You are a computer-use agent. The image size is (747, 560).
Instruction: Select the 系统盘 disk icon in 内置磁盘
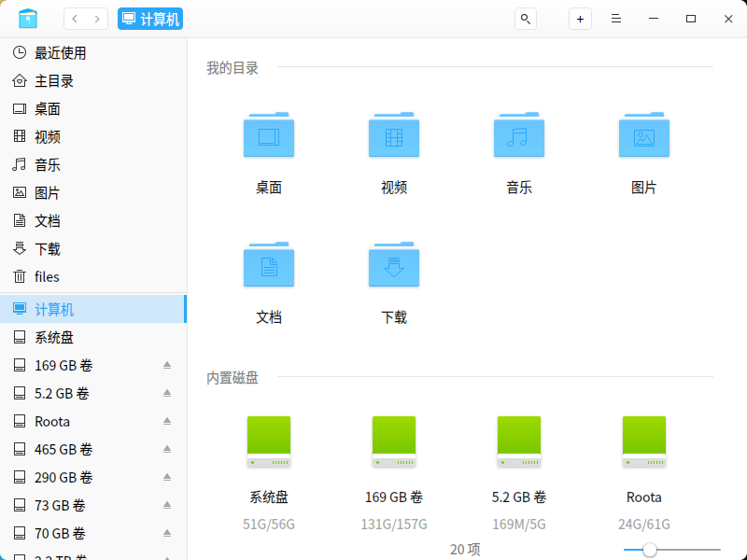269,441
